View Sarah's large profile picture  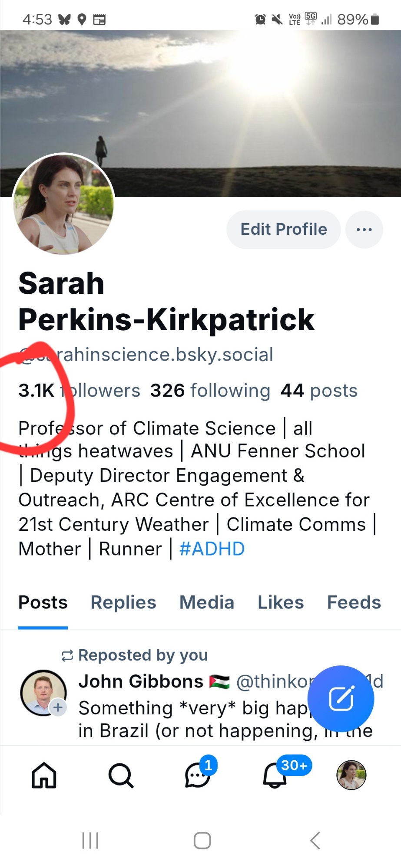click(64, 204)
